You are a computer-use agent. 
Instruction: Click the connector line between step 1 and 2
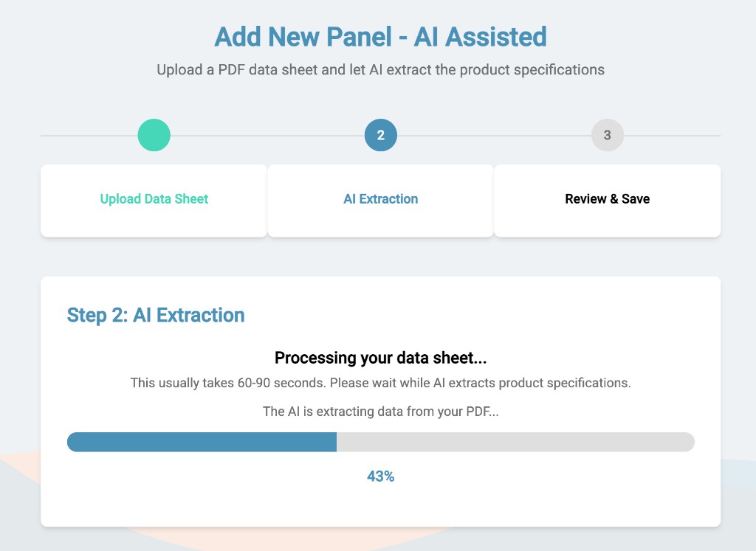click(x=266, y=135)
